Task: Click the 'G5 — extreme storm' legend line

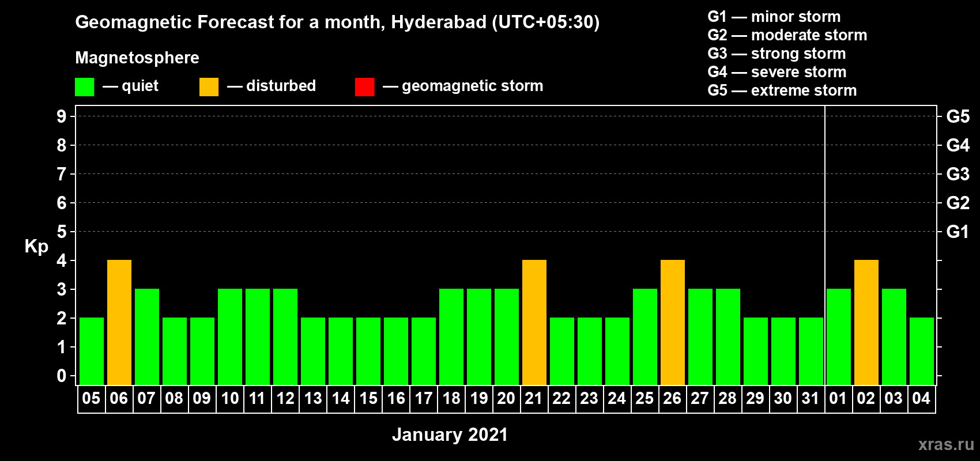Action: [782, 90]
